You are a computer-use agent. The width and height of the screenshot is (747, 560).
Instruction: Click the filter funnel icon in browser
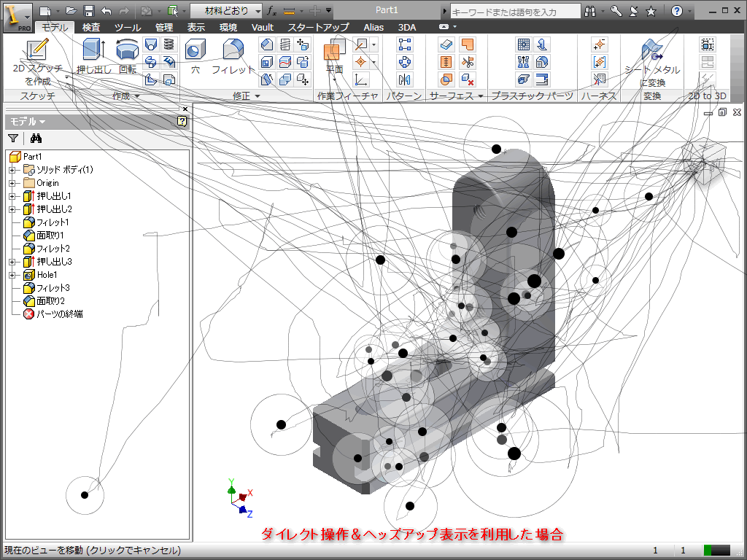point(12,139)
